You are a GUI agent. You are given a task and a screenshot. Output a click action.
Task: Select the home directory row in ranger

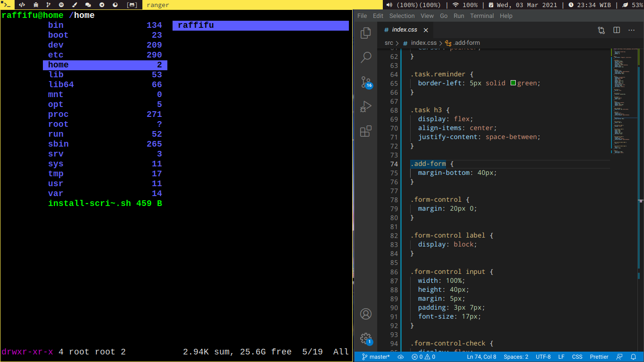click(105, 65)
